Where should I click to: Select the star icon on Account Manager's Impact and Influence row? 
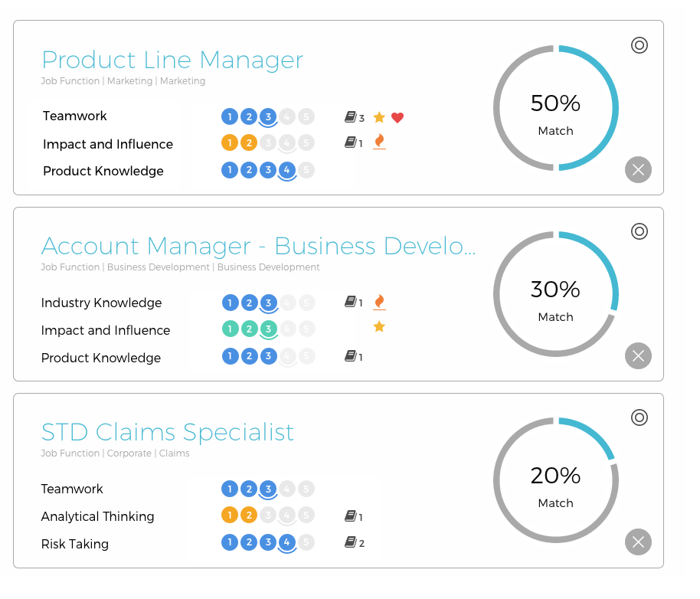coord(378,327)
